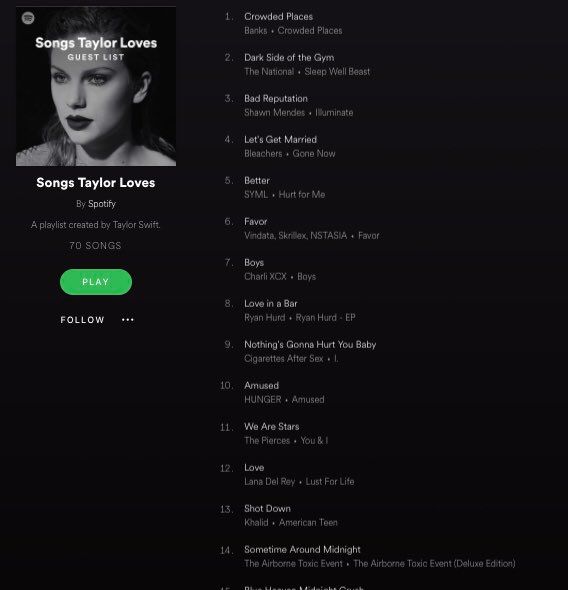Start the playlist with the green PLAY button
The height and width of the screenshot is (590, 568).
[x=96, y=282]
